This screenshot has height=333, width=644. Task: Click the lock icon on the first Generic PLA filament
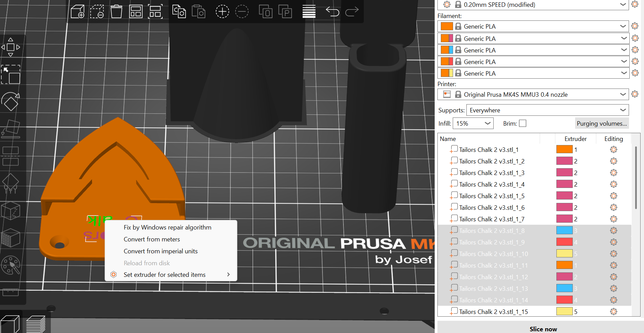(458, 26)
